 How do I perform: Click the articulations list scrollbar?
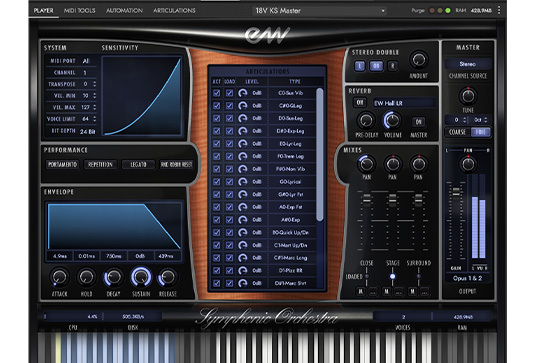(x=320, y=154)
